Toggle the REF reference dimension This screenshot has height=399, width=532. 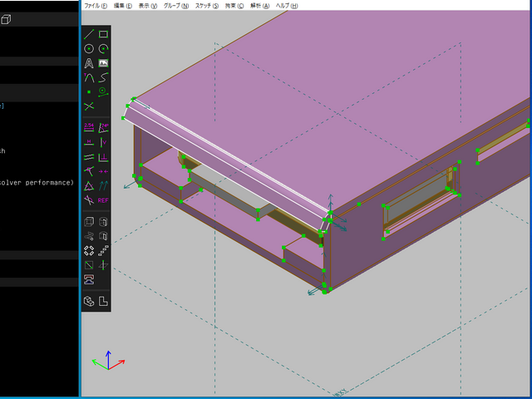click(103, 199)
